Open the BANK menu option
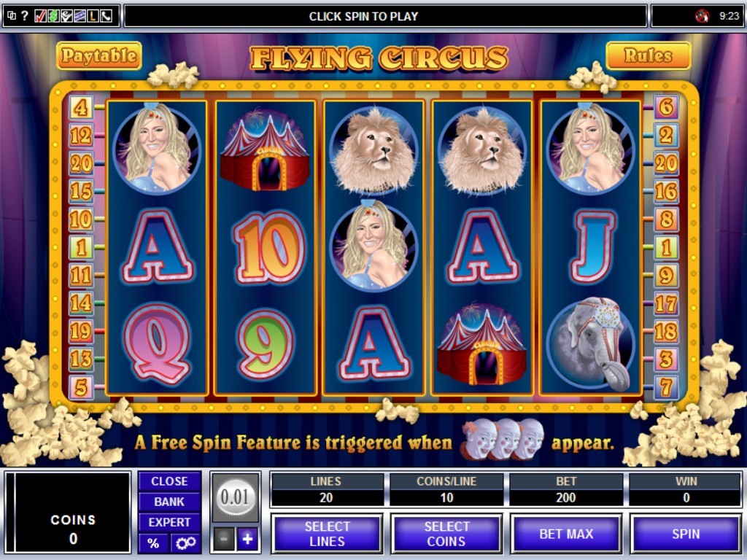Viewport: 747px width, 560px height. [169, 502]
